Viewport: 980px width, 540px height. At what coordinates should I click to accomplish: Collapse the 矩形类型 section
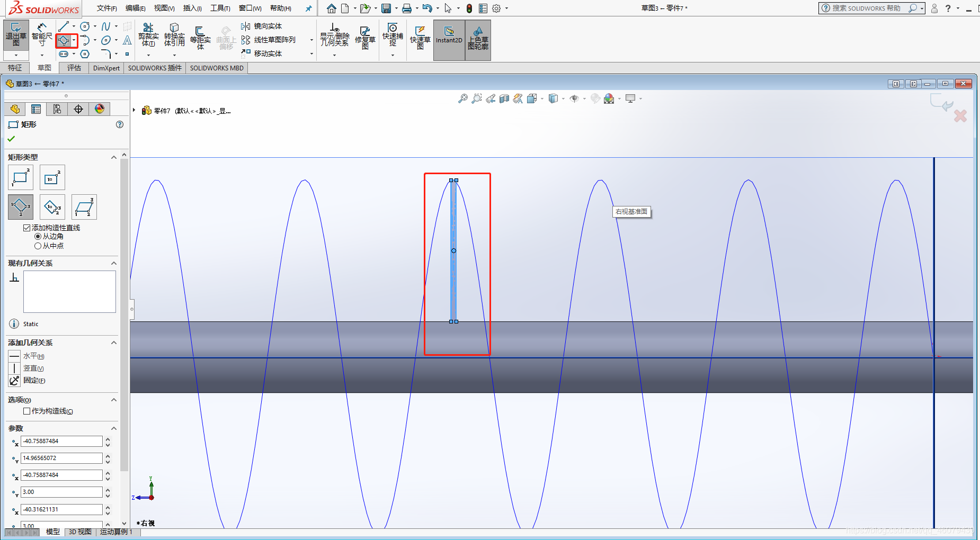click(x=114, y=157)
